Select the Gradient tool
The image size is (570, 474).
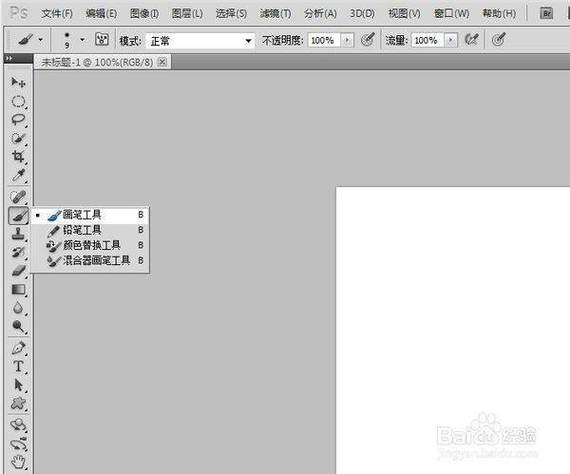pyautogui.click(x=18, y=290)
